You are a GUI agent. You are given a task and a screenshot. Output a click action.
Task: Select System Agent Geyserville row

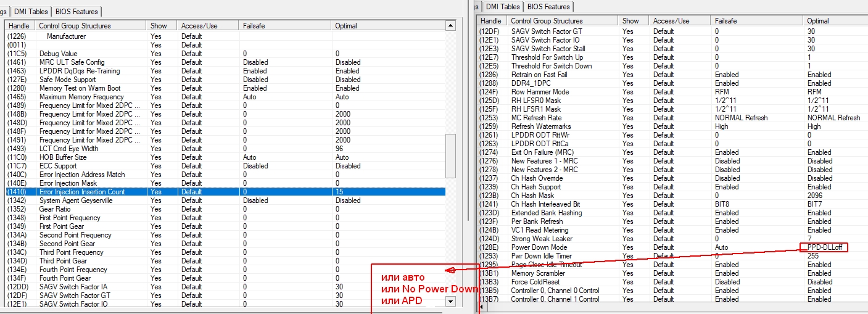pos(225,200)
